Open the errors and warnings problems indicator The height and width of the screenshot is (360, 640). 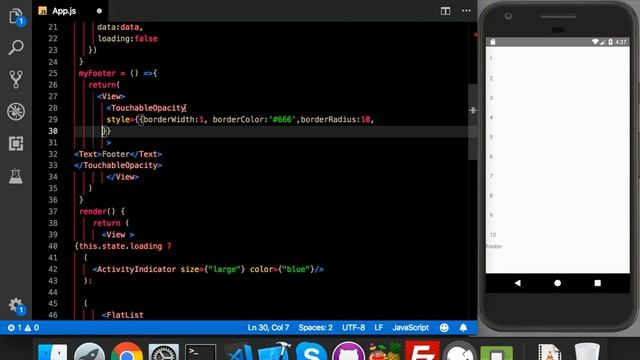click(x=23, y=327)
